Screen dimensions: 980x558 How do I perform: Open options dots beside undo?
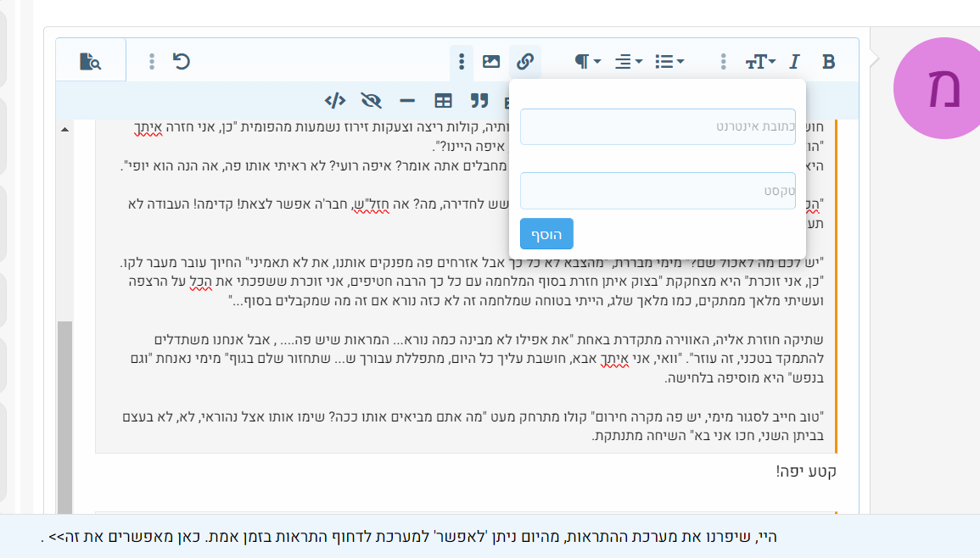coord(152,61)
